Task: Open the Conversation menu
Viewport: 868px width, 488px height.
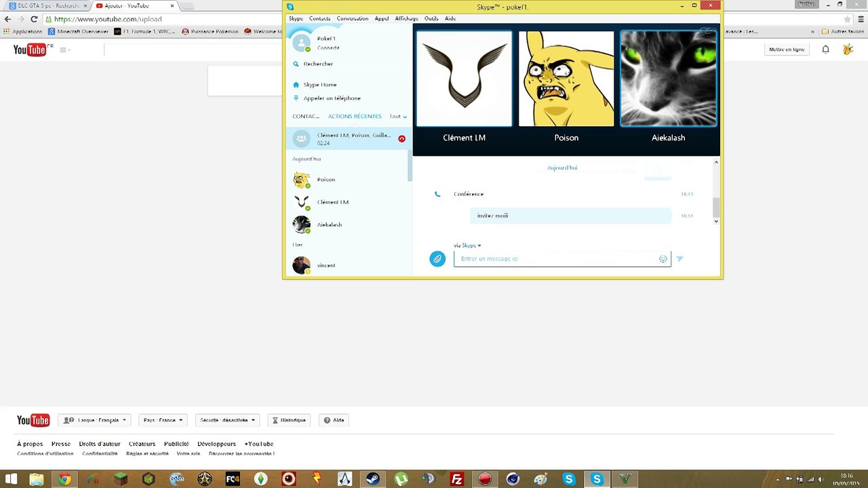Action: pos(353,18)
